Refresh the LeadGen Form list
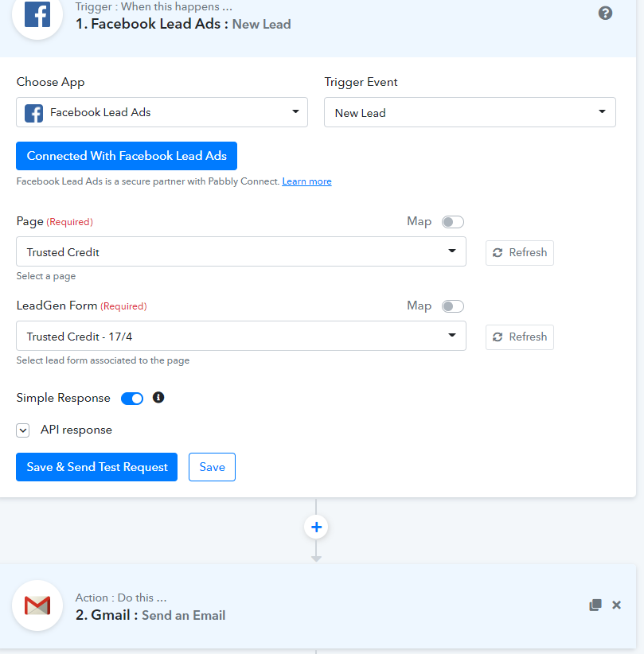The height and width of the screenshot is (654, 644). pyautogui.click(x=520, y=337)
